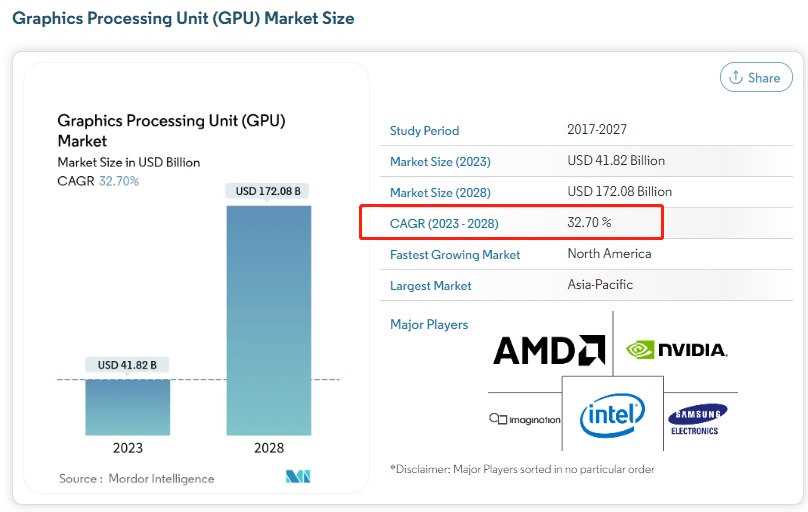Click the 2023 market size bar
Image resolution: width=808 pixels, height=512 pixels.
[127, 406]
